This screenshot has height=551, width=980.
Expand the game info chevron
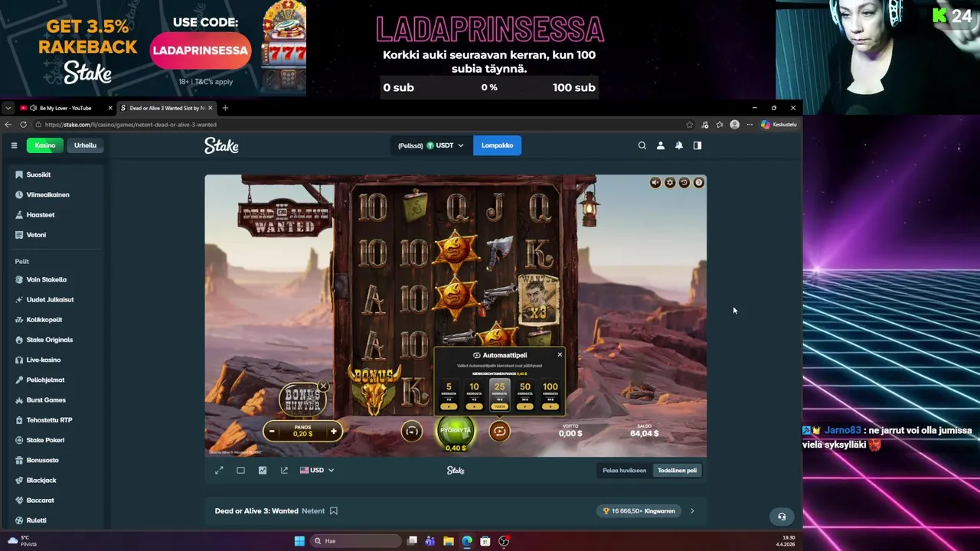[x=692, y=511]
